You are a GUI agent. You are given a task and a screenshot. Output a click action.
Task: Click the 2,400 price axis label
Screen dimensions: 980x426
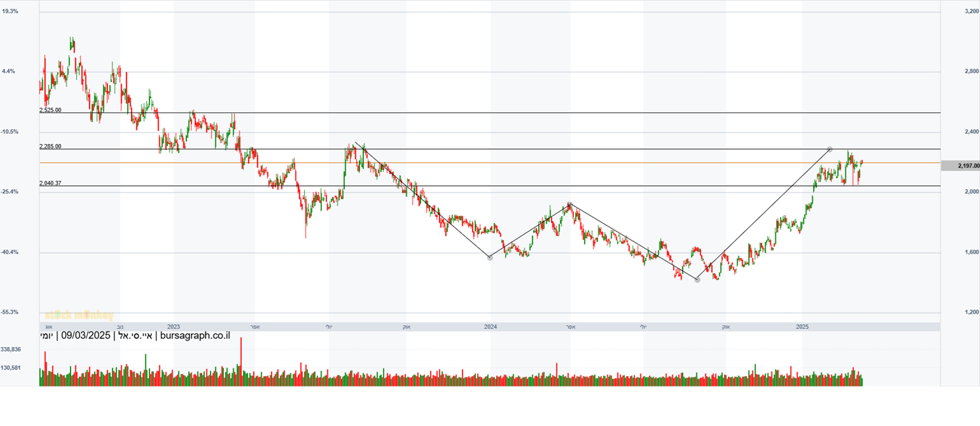[x=971, y=131]
